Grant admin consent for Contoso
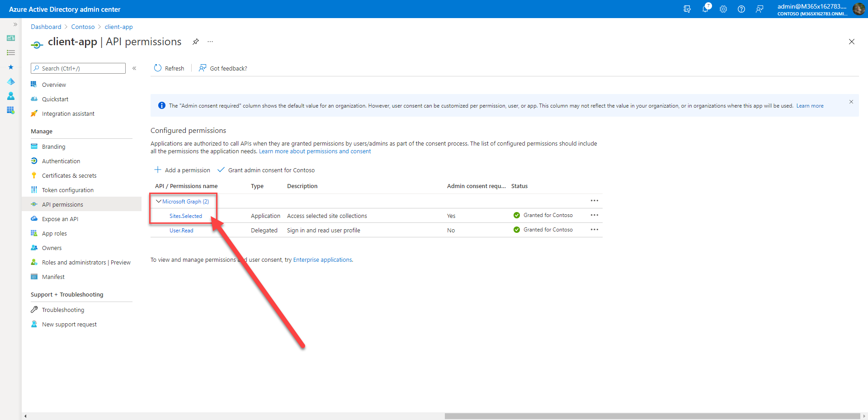This screenshot has width=868, height=420. tap(266, 170)
